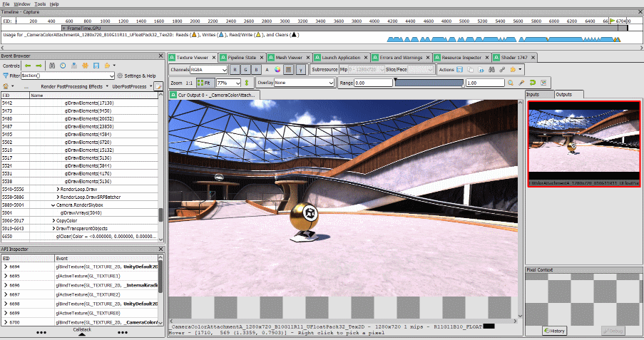Click the clock time durations icon
This screenshot has width=644, height=340.
(x=63, y=66)
